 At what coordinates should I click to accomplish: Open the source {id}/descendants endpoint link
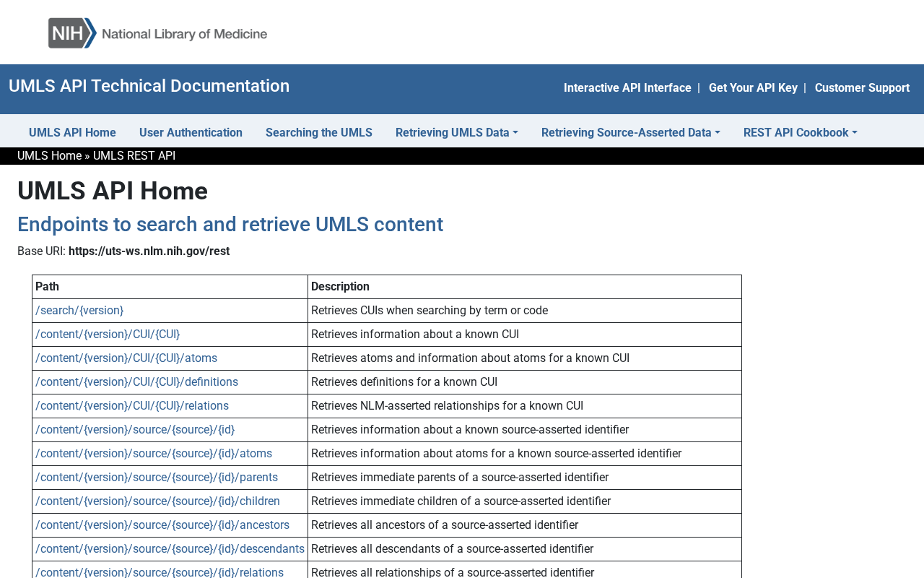coord(170,549)
